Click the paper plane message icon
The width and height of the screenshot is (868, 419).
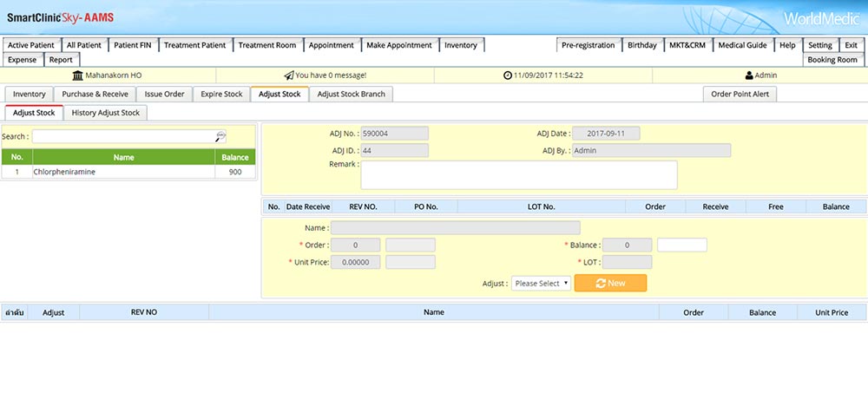289,75
